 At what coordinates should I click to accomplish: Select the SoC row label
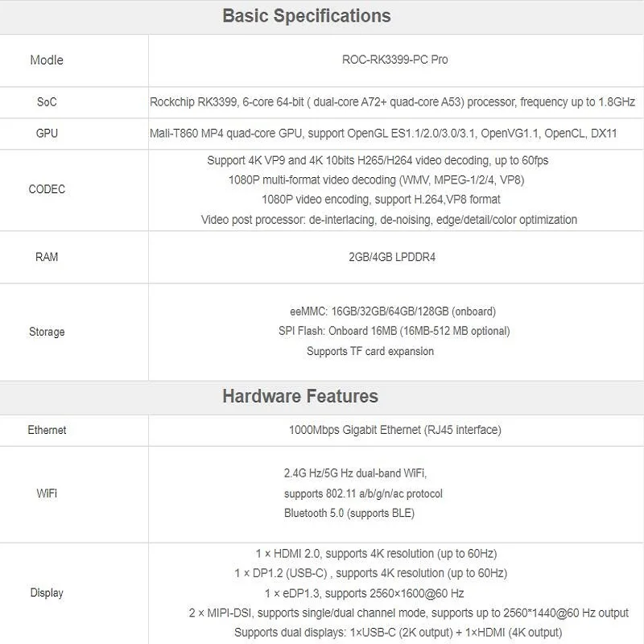click(x=47, y=102)
